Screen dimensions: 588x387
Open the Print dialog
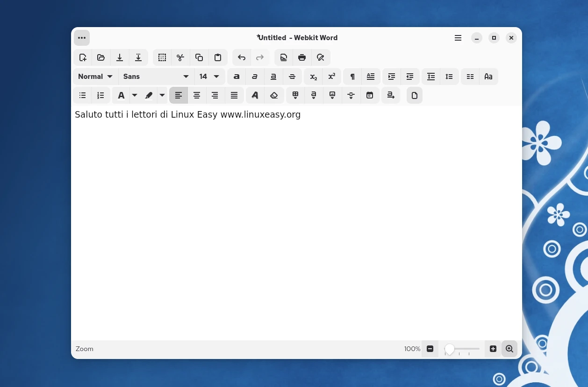click(x=302, y=57)
